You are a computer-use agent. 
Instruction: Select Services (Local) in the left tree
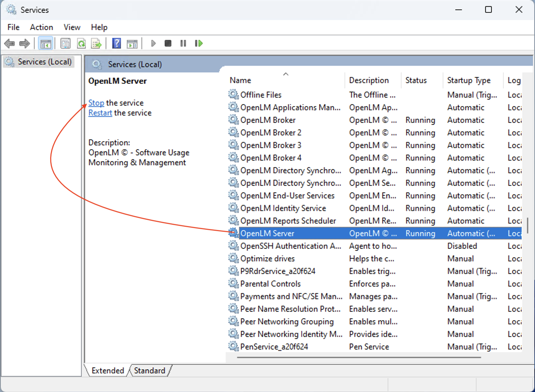click(x=44, y=62)
